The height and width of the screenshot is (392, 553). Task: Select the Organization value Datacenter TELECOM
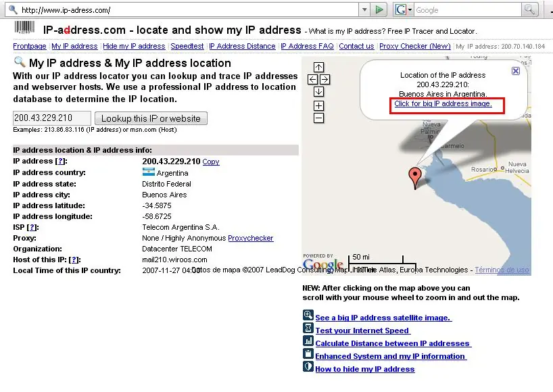(x=177, y=249)
